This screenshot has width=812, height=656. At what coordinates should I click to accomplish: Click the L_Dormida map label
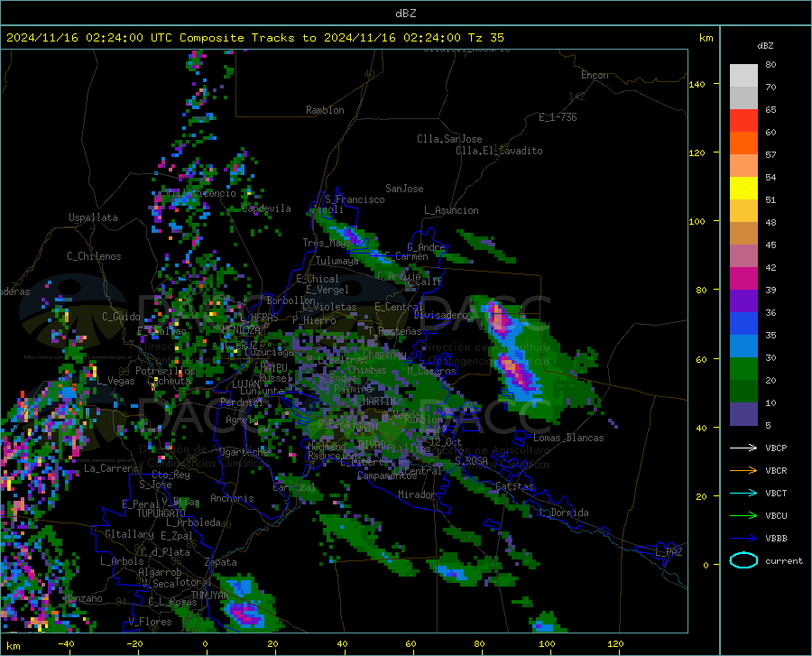(563, 513)
